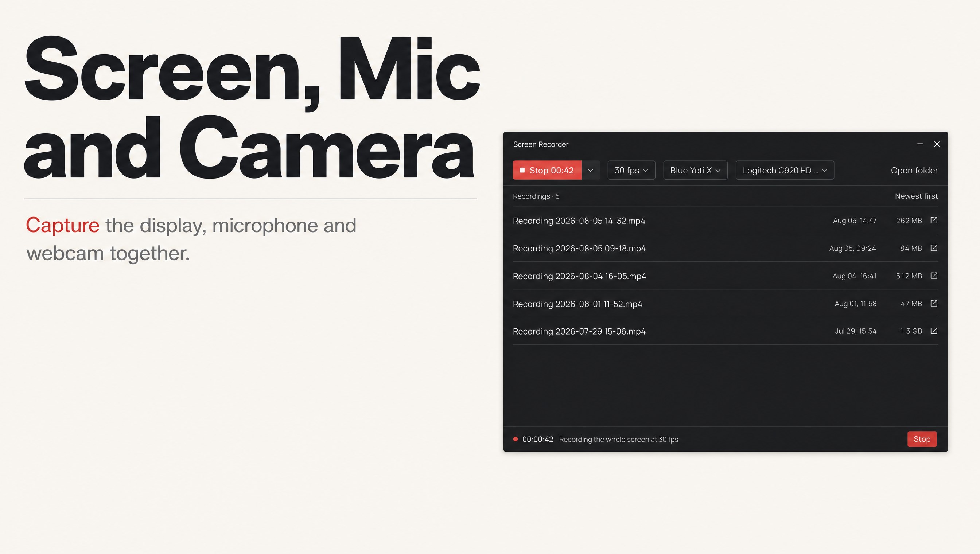
Task: Open external icon for Recording 2026-08-01 11-52.mp4
Action: 934,303
